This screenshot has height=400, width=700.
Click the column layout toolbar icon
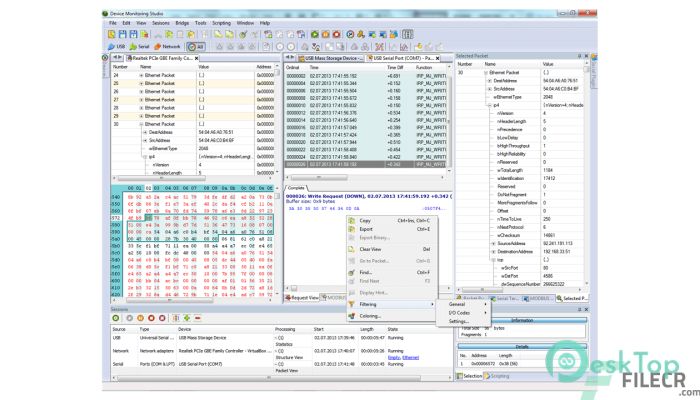[x=407, y=34]
